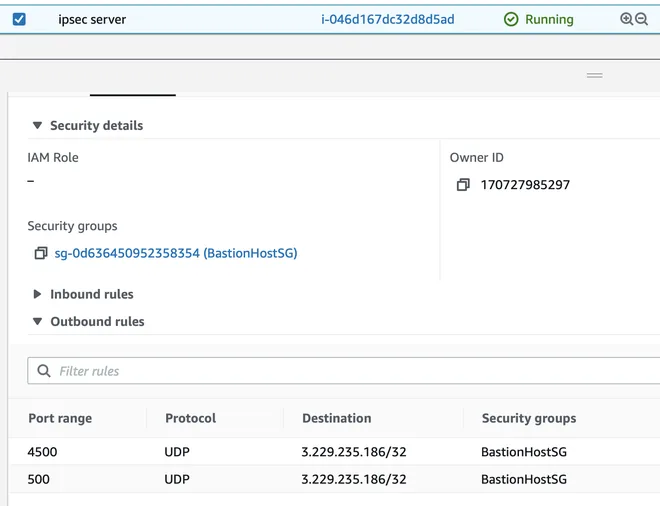Click the panel resize handle

click(594, 75)
